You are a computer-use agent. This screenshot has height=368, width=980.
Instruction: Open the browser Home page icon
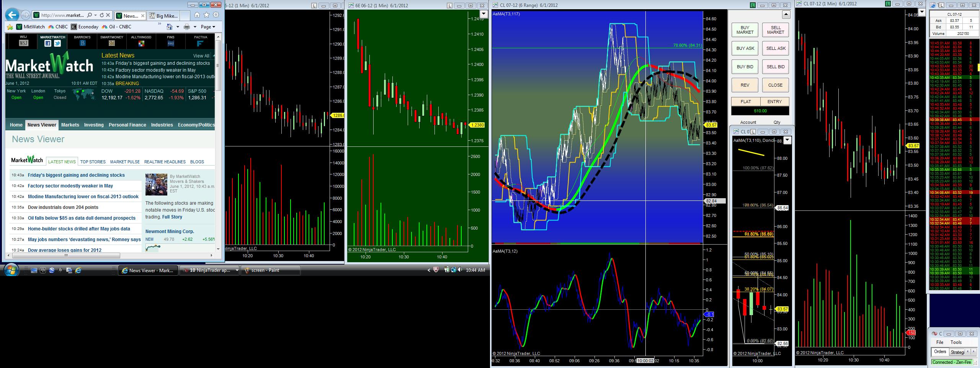pyautogui.click(x=197, y=15)
